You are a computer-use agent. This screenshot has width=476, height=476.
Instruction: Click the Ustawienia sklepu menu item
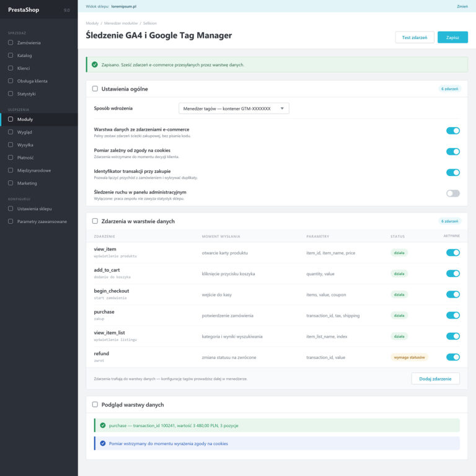(39, 208)
